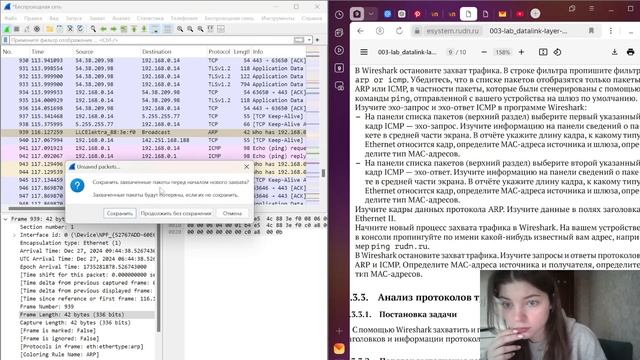Choose Продолжить без сохранения in the dialog
Screen dimensions: 640x360
point(176,213)
